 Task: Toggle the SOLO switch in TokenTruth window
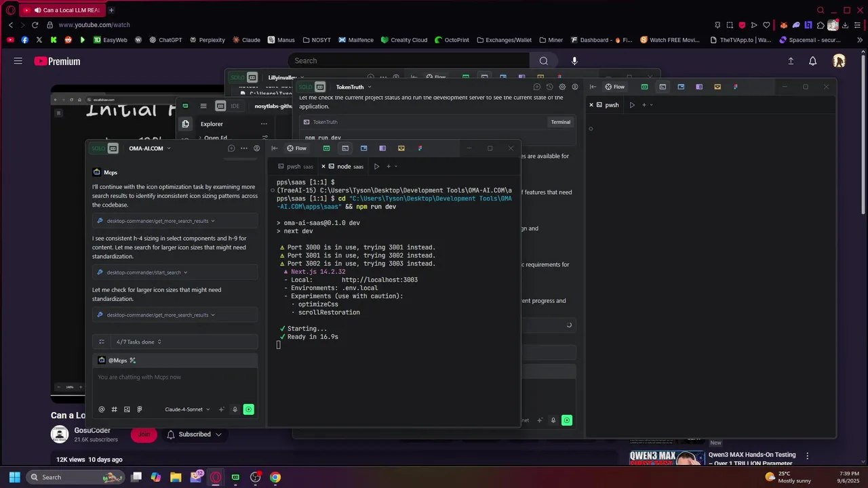point(312,87)
